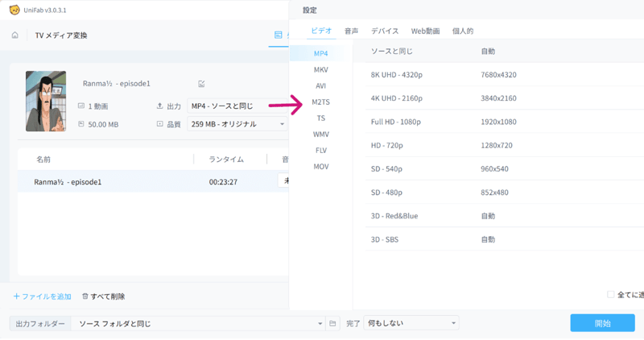Switch to the 音声 tab
Image resolution: width=644 pixels, height=340 pixels.
pos(351,31)
